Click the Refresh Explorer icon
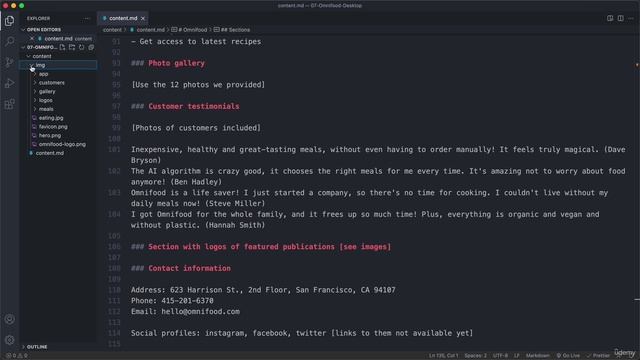 point(82,47)
